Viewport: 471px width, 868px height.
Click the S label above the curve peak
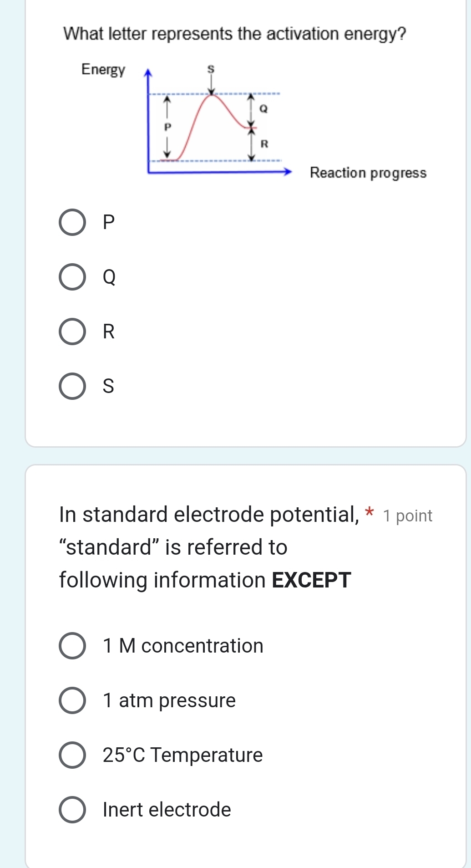[x=211, y=70]
